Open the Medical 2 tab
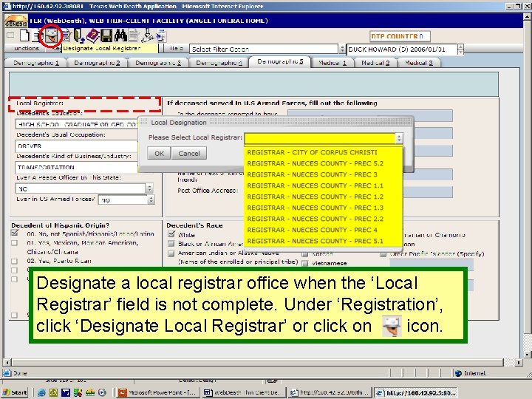 pyautogui.click(x=375, y=63)
